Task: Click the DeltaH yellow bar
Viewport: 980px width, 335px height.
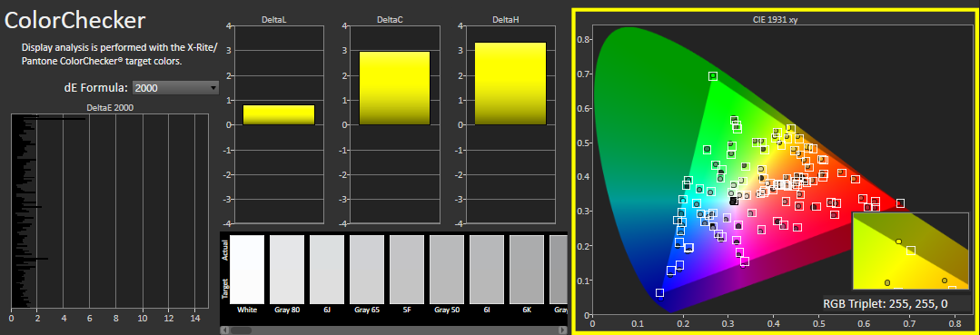Action: click(x=510, y=84)
